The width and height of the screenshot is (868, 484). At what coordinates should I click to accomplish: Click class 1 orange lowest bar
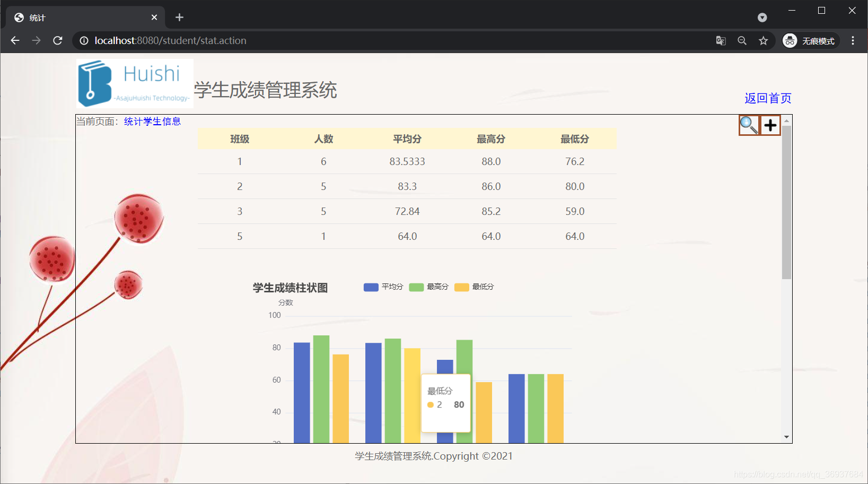point(340,399)
